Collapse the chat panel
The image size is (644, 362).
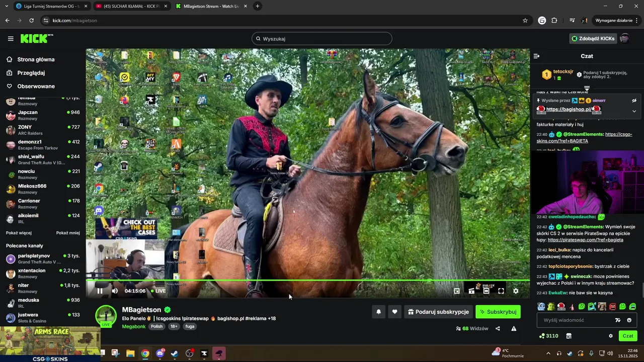[537, 56]
